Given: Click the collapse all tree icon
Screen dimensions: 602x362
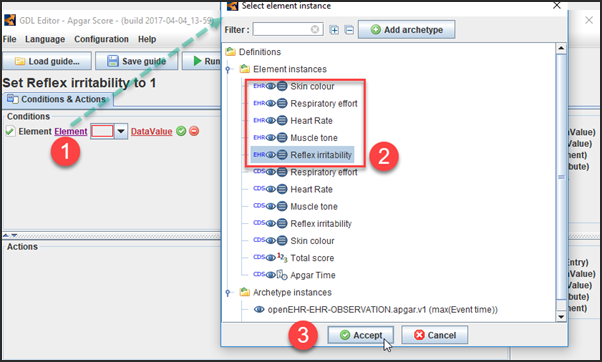Looking at the screenshot, I should tap(349, 30).
